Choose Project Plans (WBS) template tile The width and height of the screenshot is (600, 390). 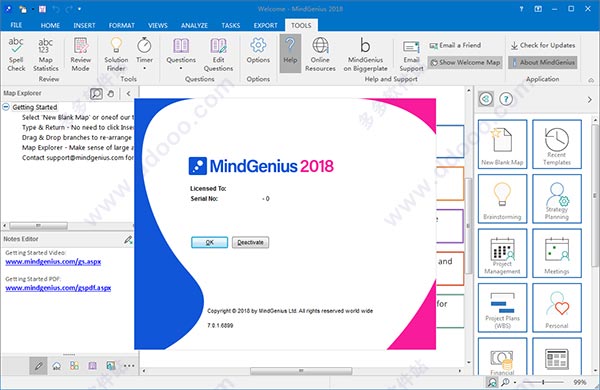[x=502, y=308]
